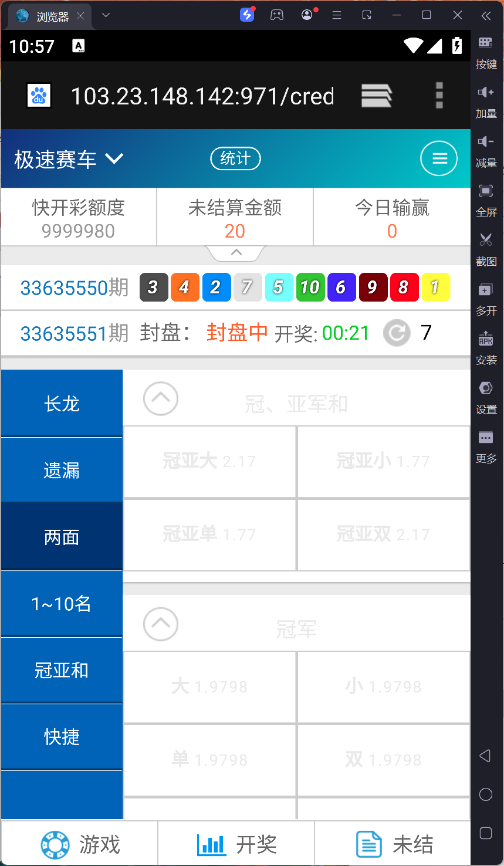Collapse the 冠军 section chevron

coord(160,624)
